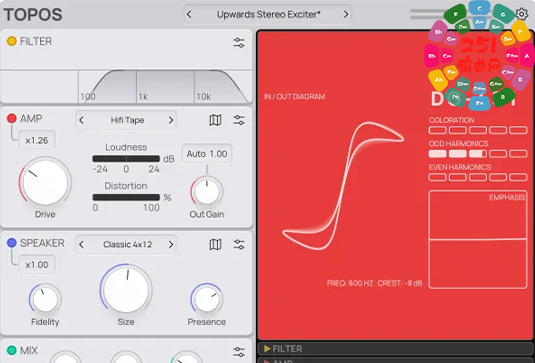Click the Loudness dB meter bar

126,159
